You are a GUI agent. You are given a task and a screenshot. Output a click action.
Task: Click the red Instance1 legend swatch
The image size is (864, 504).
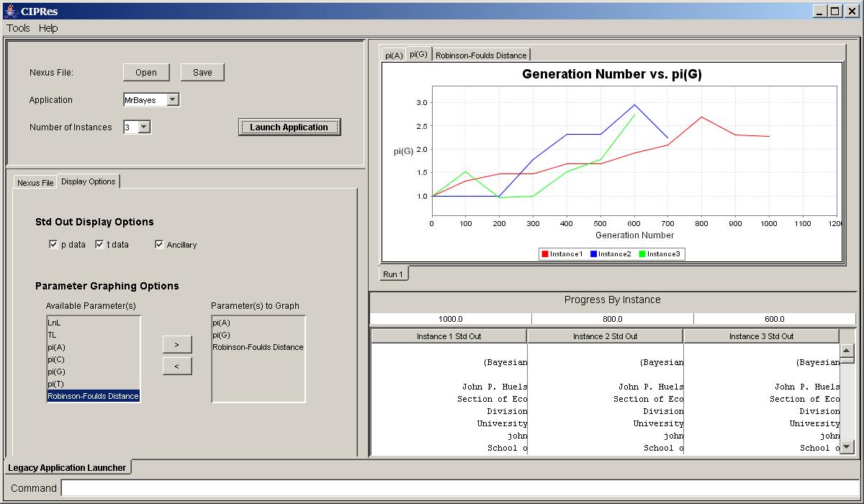click(x=545, y=254)
